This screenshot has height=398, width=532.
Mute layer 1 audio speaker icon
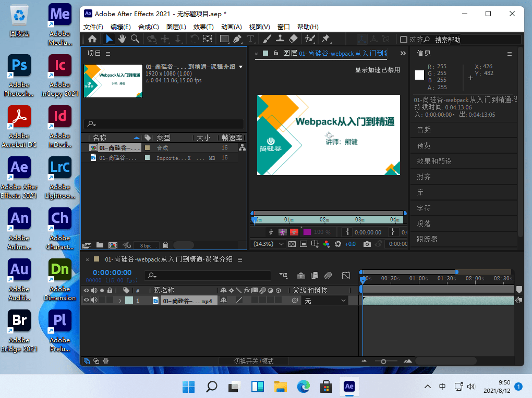point(94,300)
